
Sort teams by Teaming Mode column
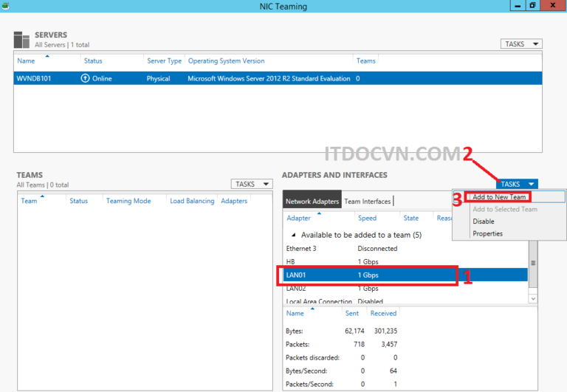click(128, 201)
